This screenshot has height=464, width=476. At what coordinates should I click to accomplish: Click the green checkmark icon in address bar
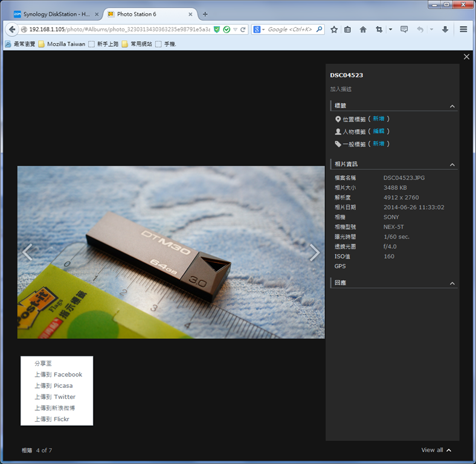227,30
